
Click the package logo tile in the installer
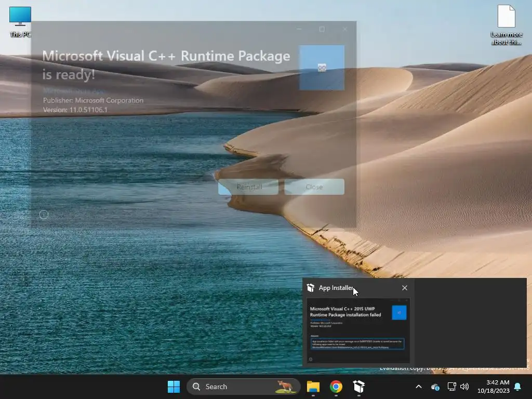[x=322, y=68]
